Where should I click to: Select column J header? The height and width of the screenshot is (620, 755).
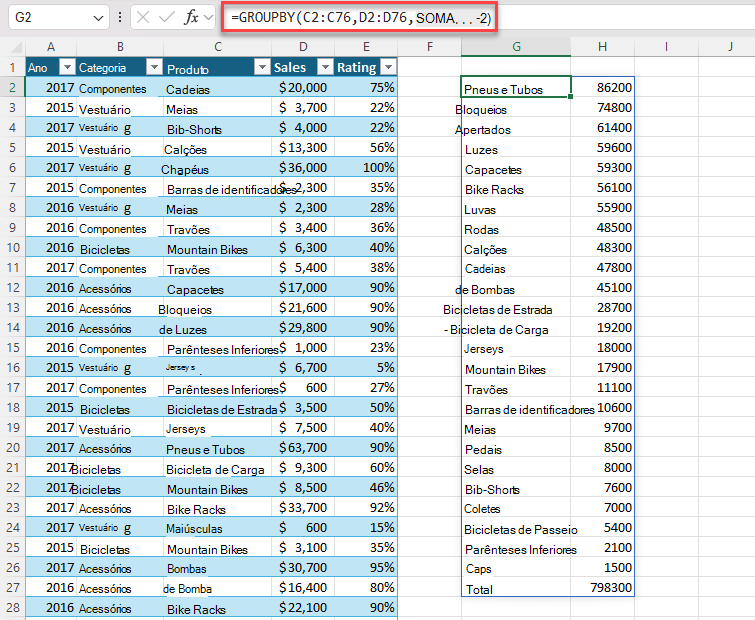(x=729, y=47)
